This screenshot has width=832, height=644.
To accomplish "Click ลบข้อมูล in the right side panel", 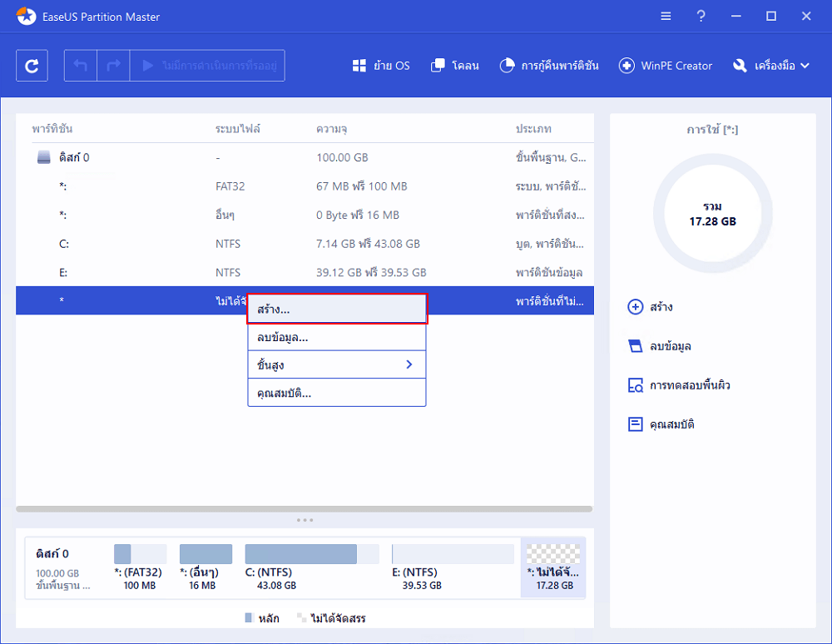I will click(659, 346).
